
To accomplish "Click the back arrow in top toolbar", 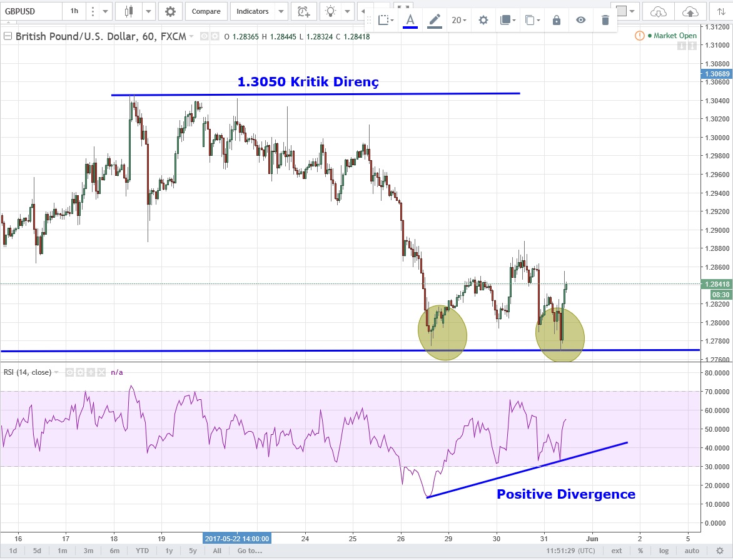I will (x=363, y=11).
